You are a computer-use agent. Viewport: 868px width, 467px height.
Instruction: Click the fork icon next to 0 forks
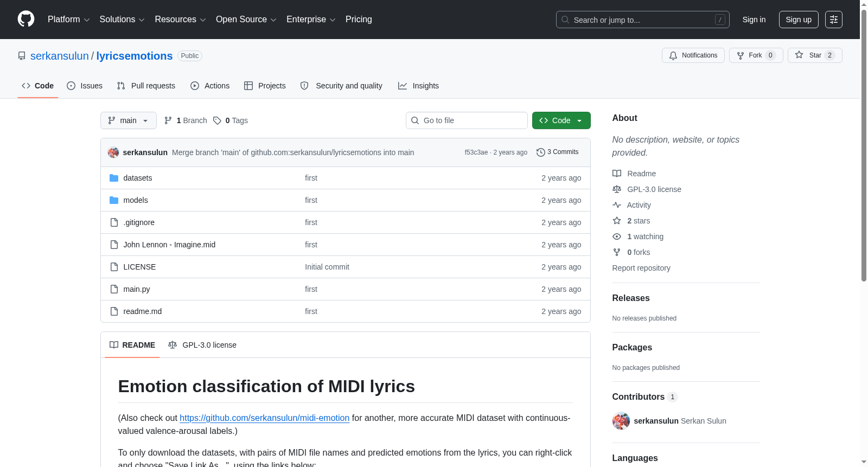[x=617, y=252]
